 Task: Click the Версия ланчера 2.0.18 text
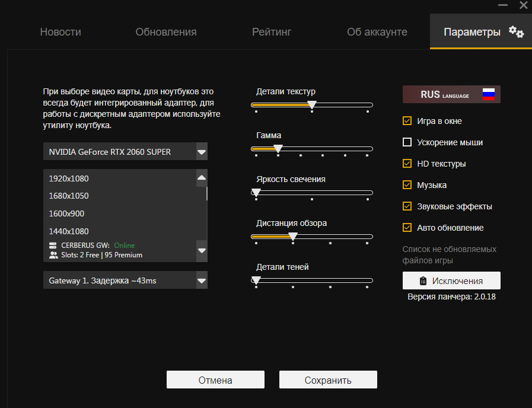pyautogui.click(x=451, y=297)
